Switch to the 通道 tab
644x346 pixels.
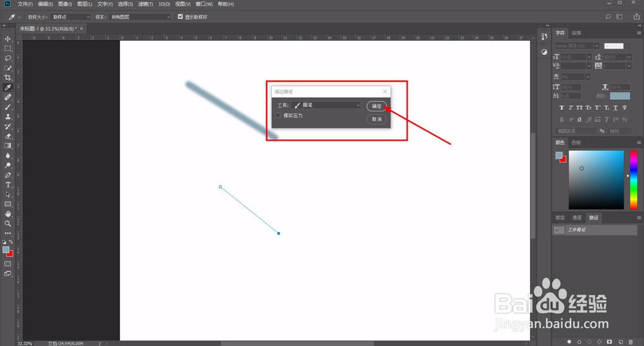click(577, 218)
